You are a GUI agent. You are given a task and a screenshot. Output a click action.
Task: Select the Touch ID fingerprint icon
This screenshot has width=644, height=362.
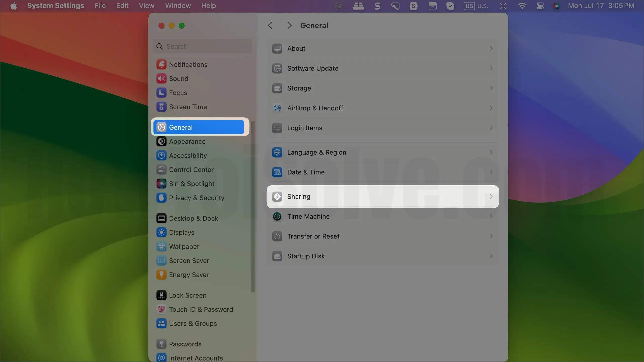[161, 309]
